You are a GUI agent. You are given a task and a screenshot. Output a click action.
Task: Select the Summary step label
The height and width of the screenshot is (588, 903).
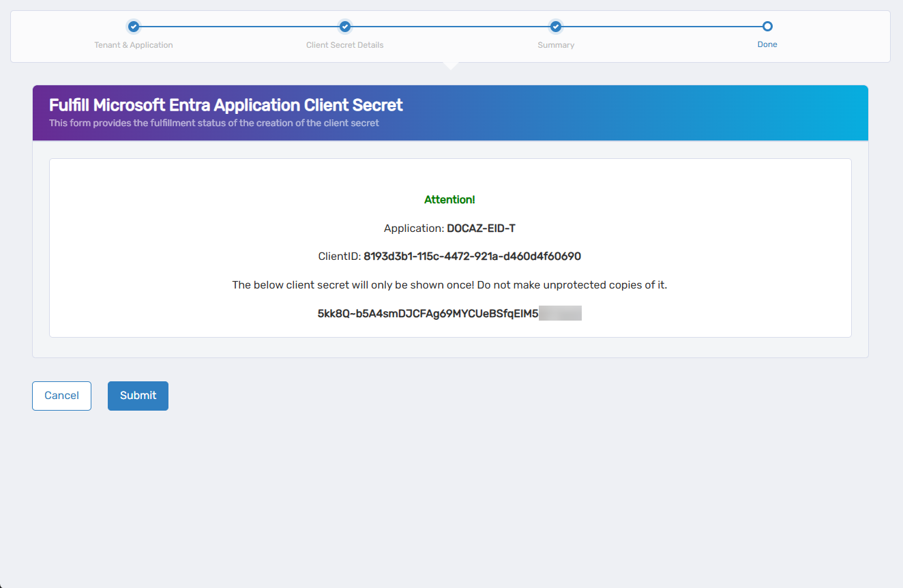point(556,45)
